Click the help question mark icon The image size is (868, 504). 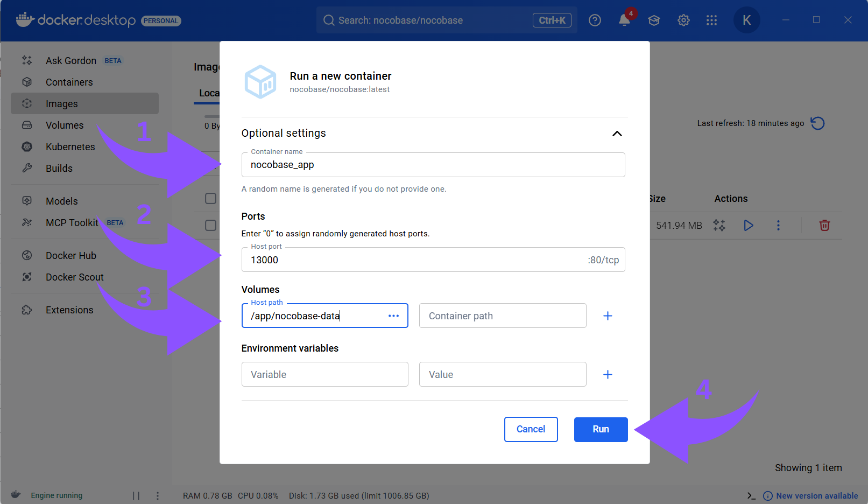tap(595, 20)
